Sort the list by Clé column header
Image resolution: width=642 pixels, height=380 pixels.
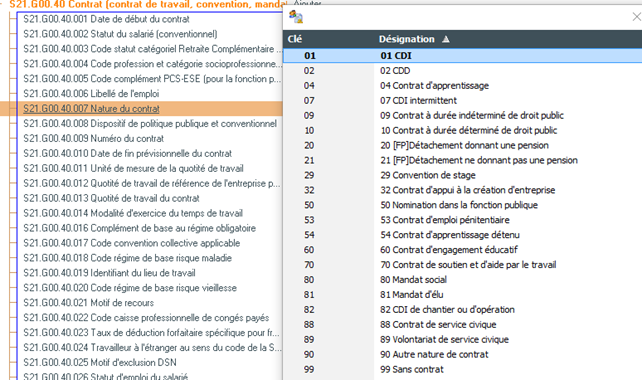click(295, 39)
